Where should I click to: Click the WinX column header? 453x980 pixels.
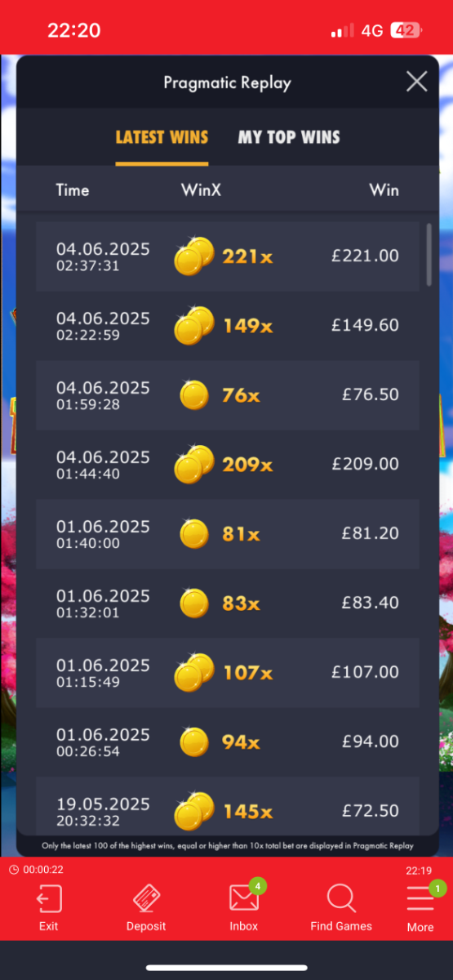click(x=201, y=190)
